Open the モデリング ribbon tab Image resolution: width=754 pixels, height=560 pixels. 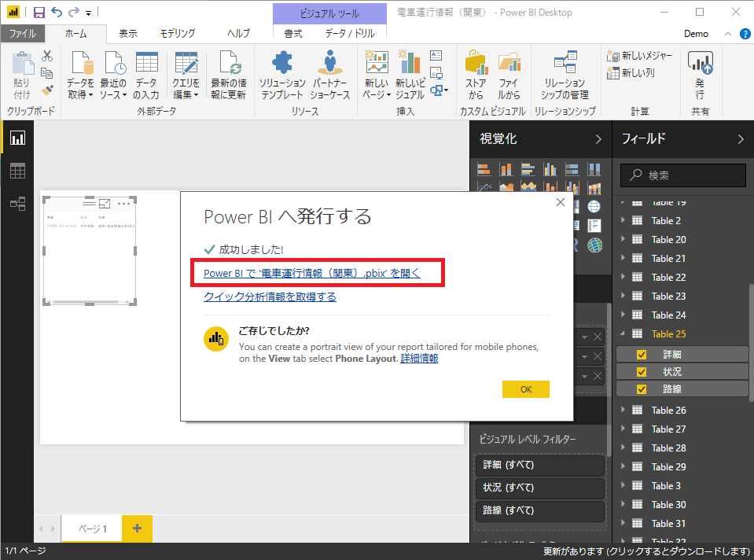[x=178, y=34]
